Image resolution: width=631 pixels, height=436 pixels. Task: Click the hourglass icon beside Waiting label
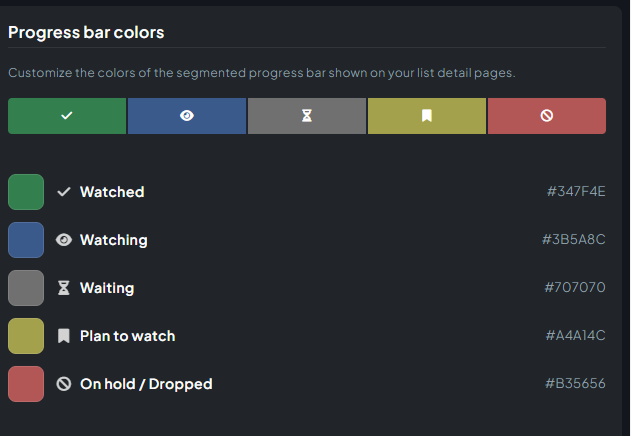(64, 288)
